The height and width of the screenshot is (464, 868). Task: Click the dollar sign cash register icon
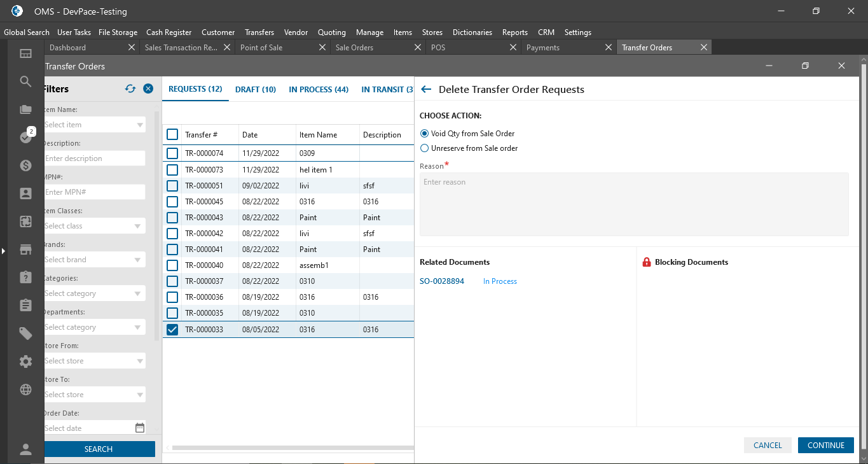click(x=26, y=165)
